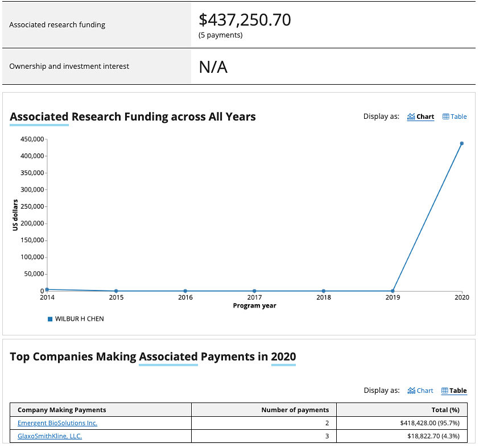Image resolution: width=479 pixels, height=448 pixels.
Task: Display research funding as a Table
Action: [455, 117]
